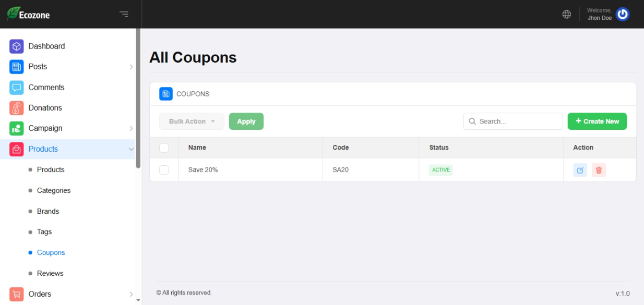
Task: Click the Donations money bag icon
Action: point(17,108)
